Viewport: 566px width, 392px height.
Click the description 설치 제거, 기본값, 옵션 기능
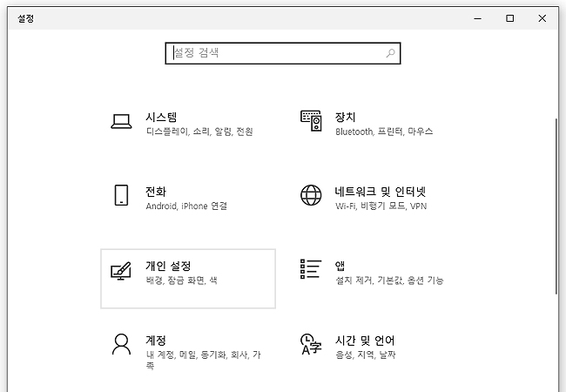coord(389,280)
